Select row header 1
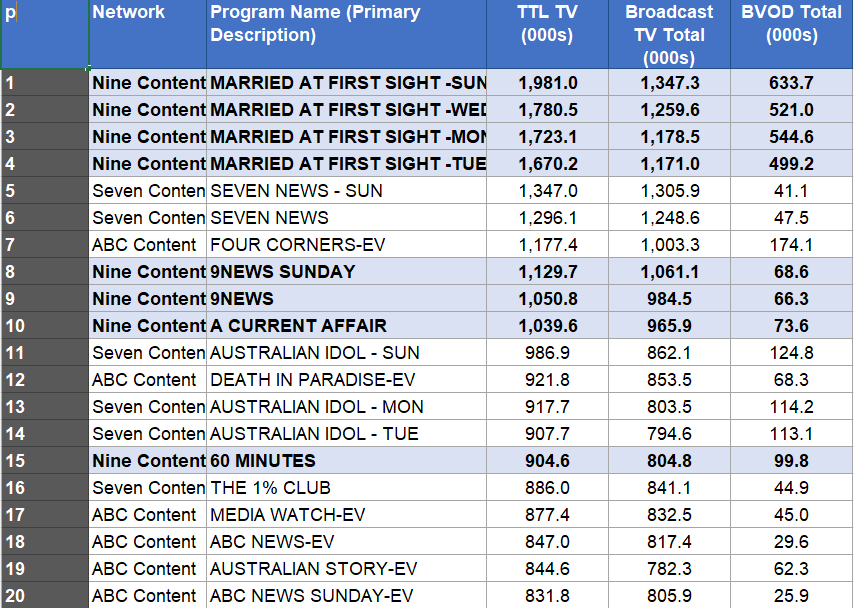The width and height of the screenshot is (854, 608). click(44, 83)
